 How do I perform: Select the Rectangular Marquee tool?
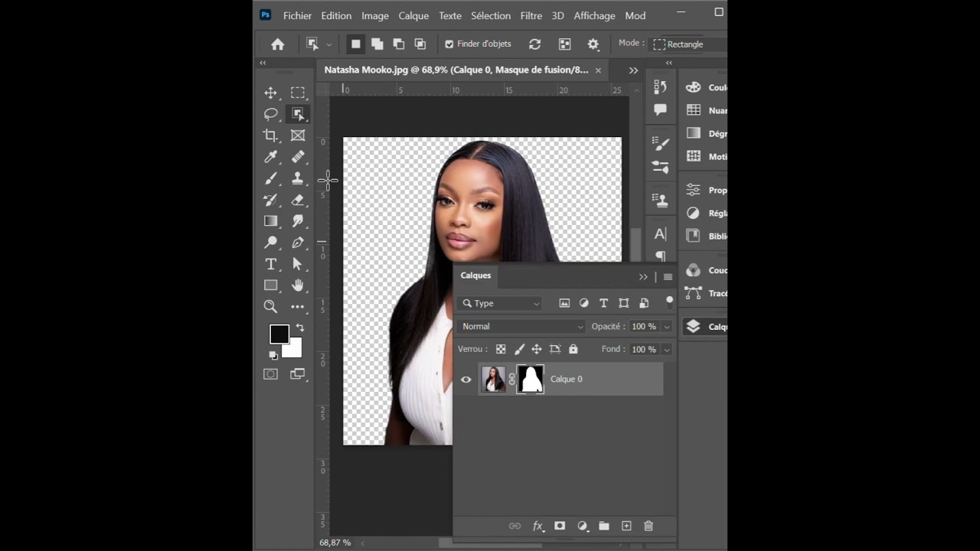[x=298, y=93]
